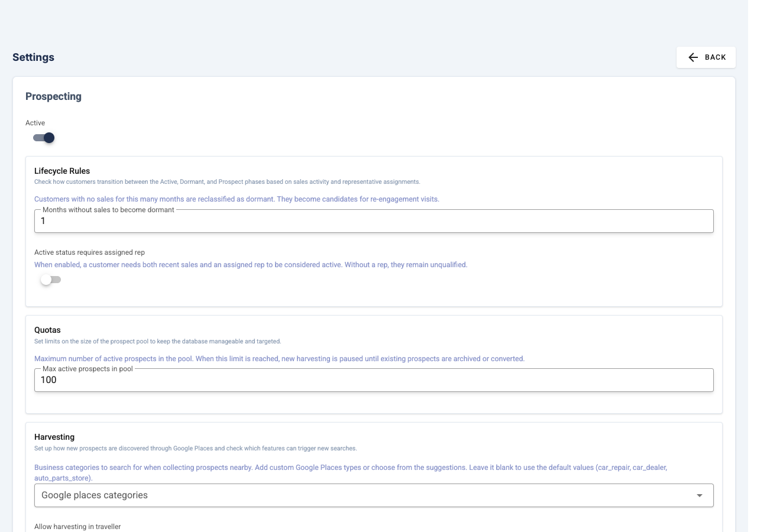Click the Prospecting heading
Screen dimensions: 757x532
pyautogui.click(x=53, y=96)
